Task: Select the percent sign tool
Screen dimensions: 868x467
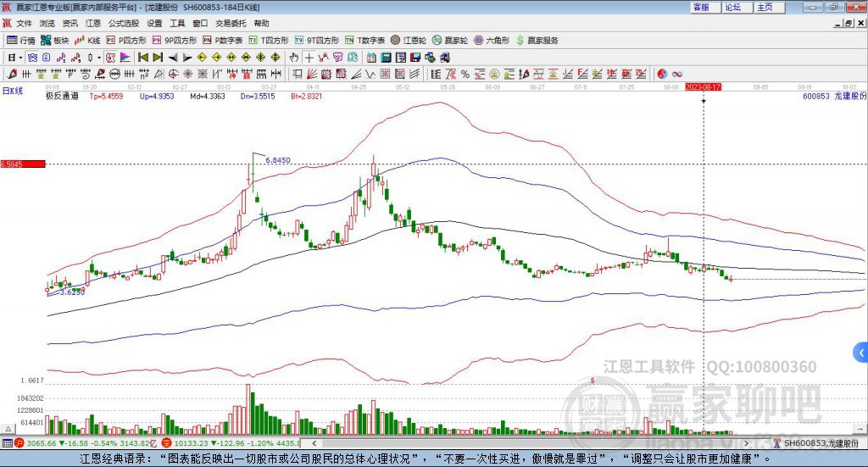Action: [465, 74]
